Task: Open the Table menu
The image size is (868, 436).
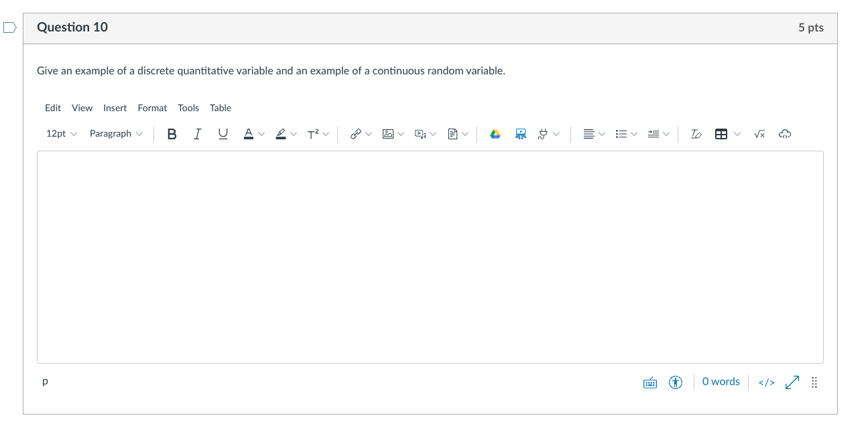Action: click(221, 108)
